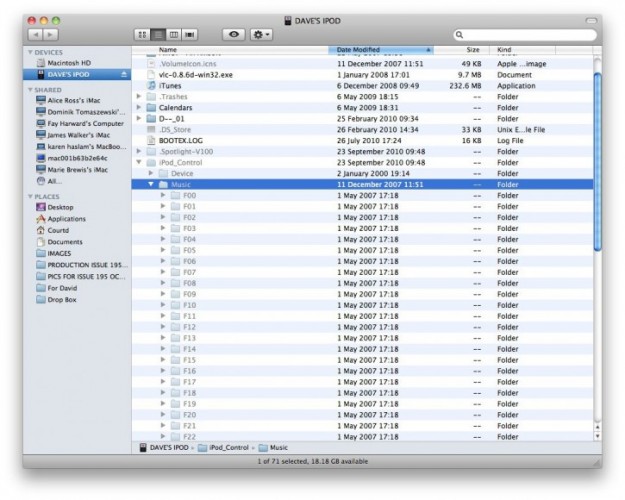Collapse the Music folder
Viewport: 625px width, 500px height.
151,184
